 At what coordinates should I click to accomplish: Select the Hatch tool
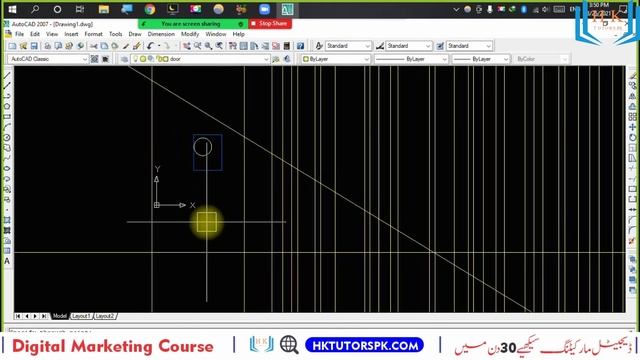(7, 220)
